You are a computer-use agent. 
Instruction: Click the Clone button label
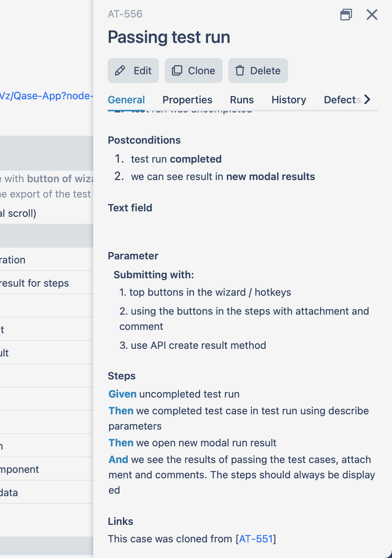coord(201,71)
